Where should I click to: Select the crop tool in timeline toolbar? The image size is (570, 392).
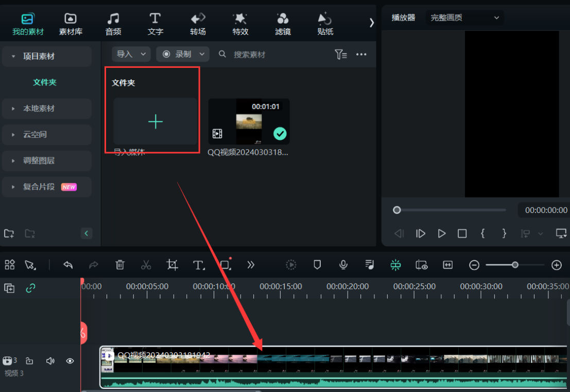172,265
